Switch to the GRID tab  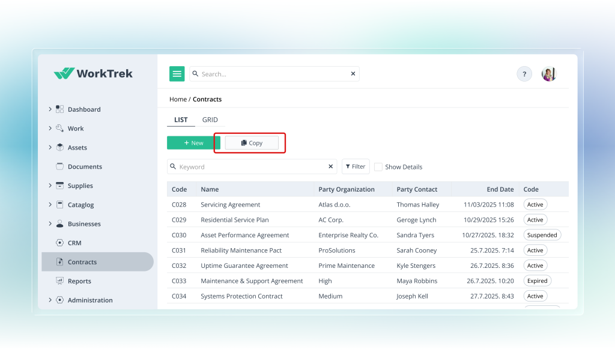tap(210, 120)
